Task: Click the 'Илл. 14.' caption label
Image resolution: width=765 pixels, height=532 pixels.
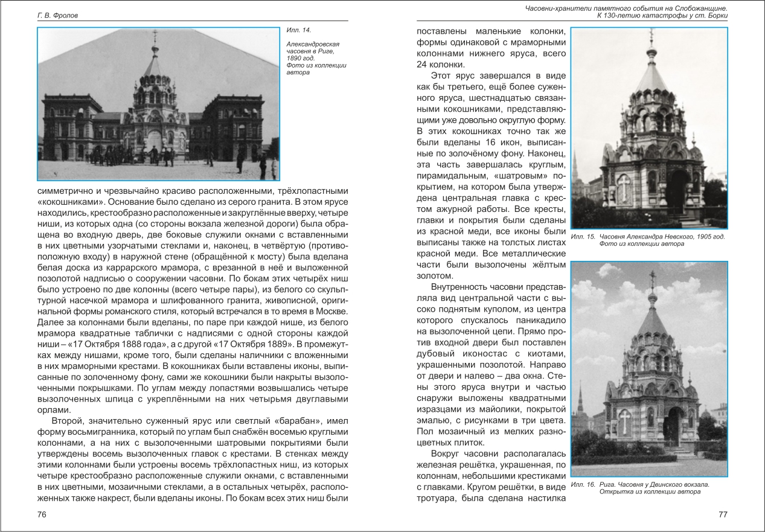Action: (298, 30)
